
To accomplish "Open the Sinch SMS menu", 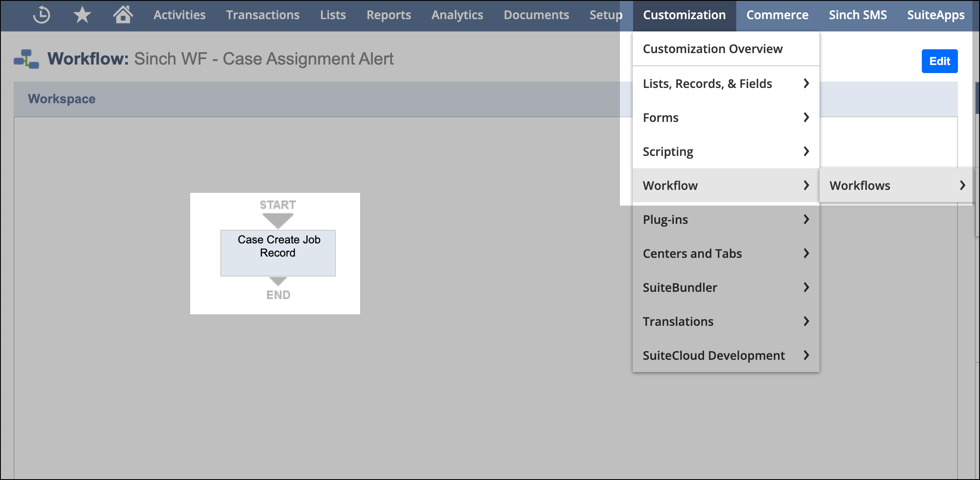I will [x=858, y=15].
